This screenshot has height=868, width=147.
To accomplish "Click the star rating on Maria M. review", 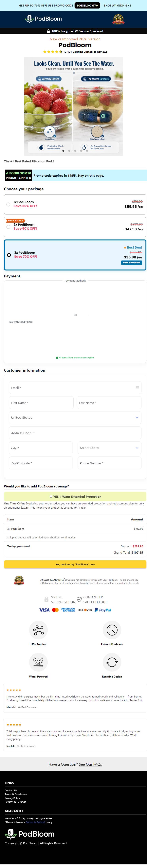I will (14, 690).
